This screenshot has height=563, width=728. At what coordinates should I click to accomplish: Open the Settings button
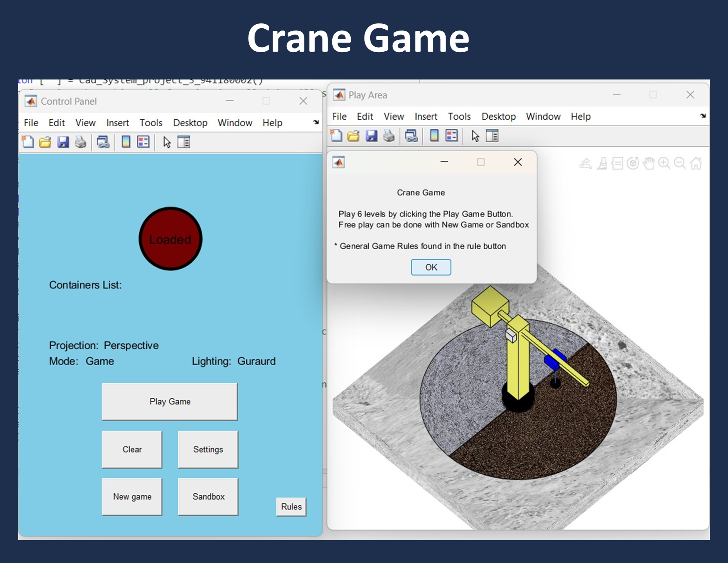(x=208, y=450)
